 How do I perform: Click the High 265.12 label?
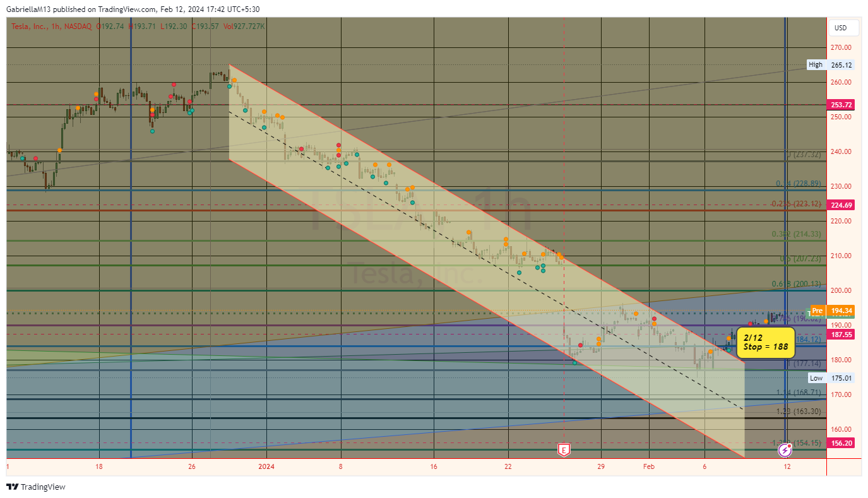(831, 64)
